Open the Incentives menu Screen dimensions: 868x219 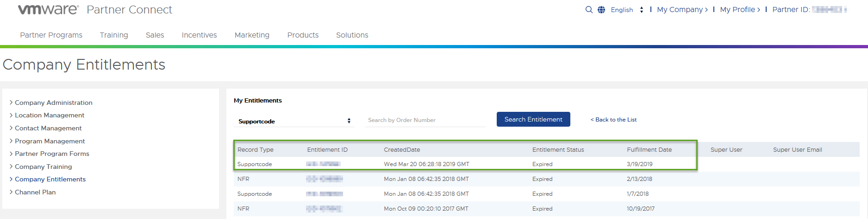(x=199, y=35)
